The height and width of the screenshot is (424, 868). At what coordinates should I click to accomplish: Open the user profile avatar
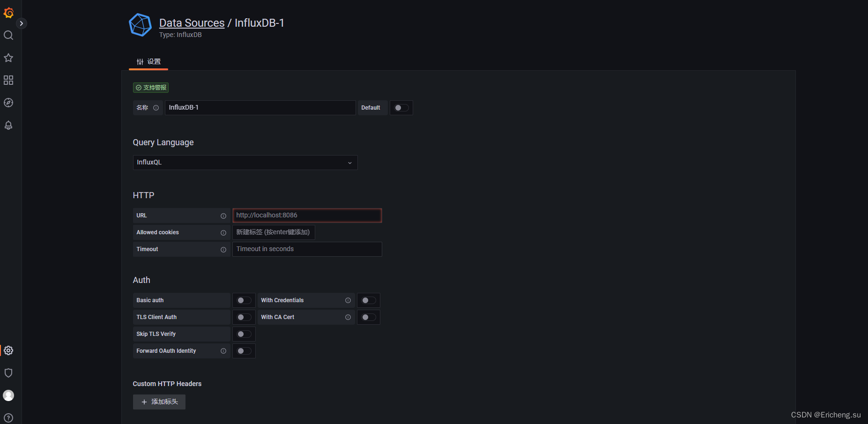[x=8, y=395]
